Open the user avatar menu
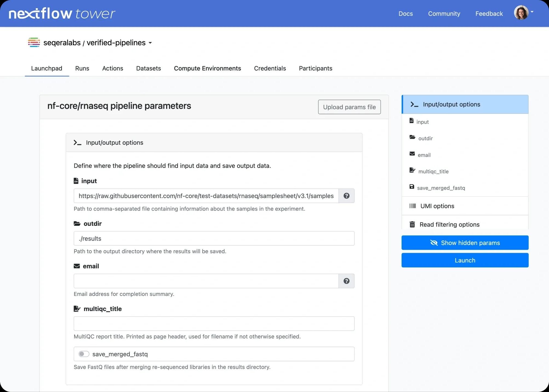The height and width of the screenshot is (392, 549). point(521,13)
